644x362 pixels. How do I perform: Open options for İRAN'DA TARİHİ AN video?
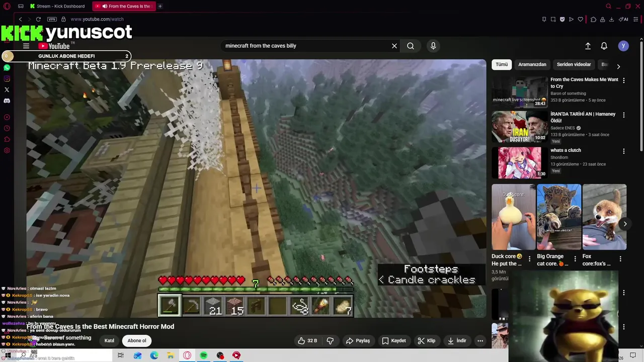click(624, 115)
